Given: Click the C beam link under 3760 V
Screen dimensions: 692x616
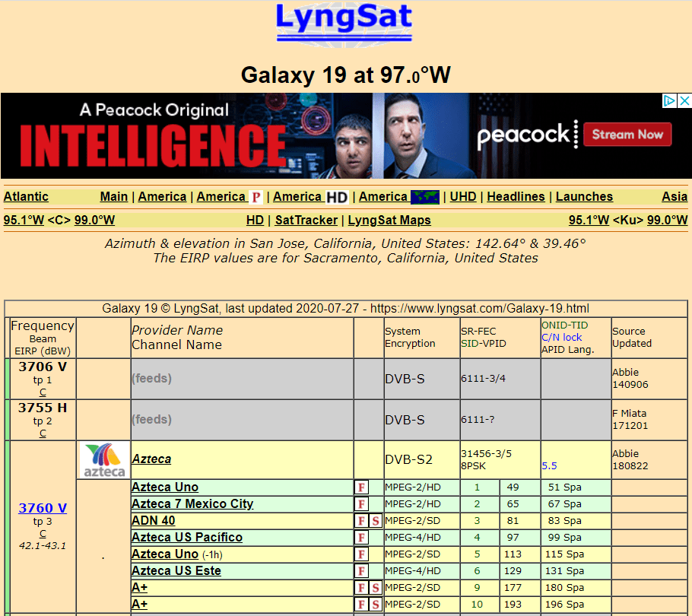Looking at the screenshot, I should point(43,533).
